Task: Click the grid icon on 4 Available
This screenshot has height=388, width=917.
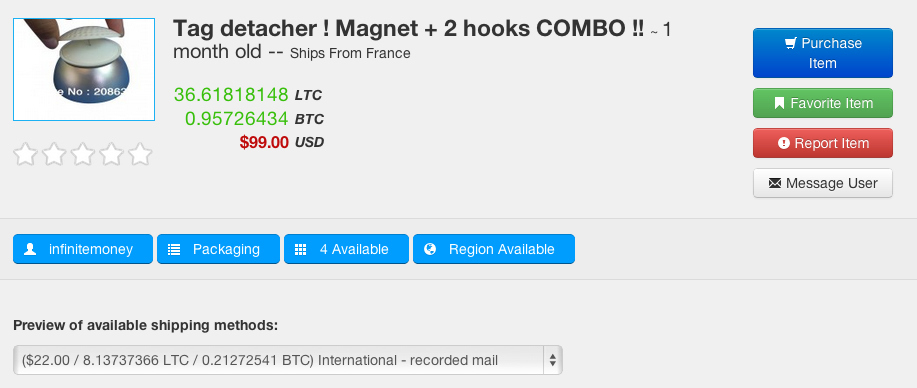Action: pyautogui.click(x=301, y=249)
